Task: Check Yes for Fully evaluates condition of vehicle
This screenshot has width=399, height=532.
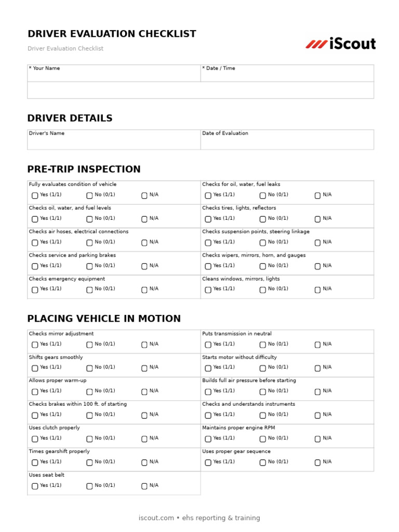Action: pos(35,195)
